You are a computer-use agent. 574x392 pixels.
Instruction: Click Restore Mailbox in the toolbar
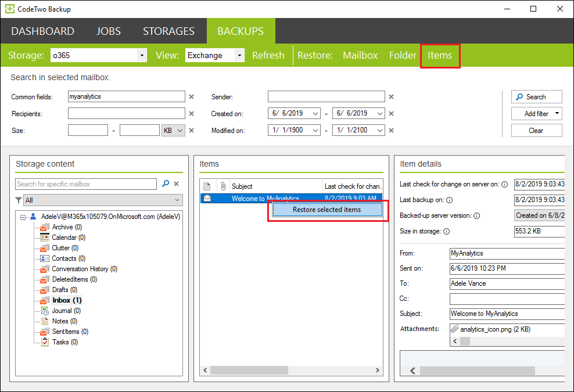click(360, 55)
